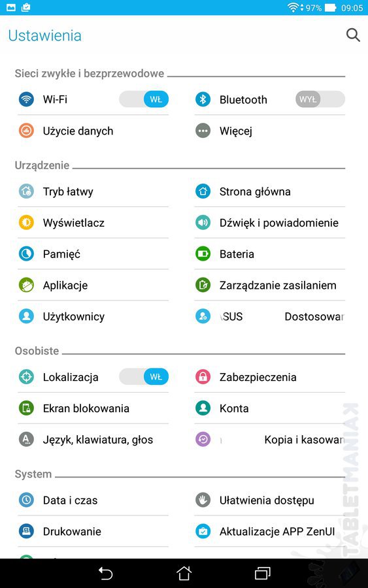The width and height of the screenshot is (368, 588).
Task: Open Zarządzanie zasilaniem entry
Action: (269, 285)
